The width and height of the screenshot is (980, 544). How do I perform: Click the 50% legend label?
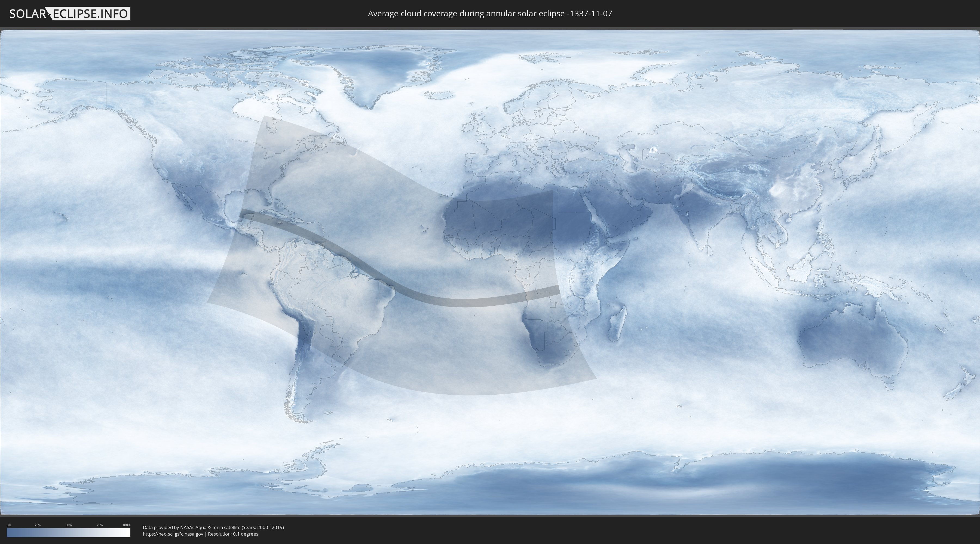69,525
